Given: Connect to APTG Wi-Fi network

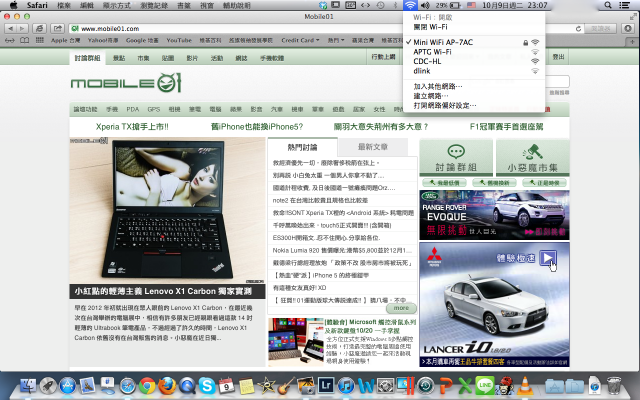Looking at the screenshot, I should [x=473, y=52].
